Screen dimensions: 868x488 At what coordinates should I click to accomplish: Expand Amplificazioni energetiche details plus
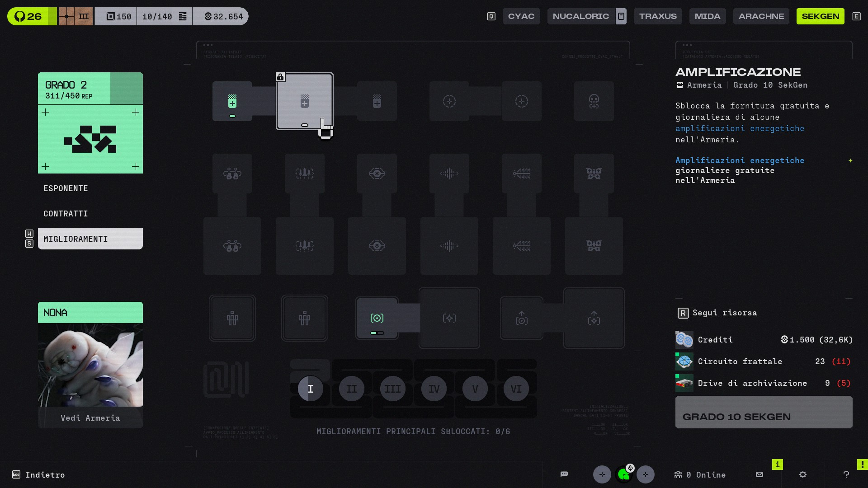coord(850,161)
